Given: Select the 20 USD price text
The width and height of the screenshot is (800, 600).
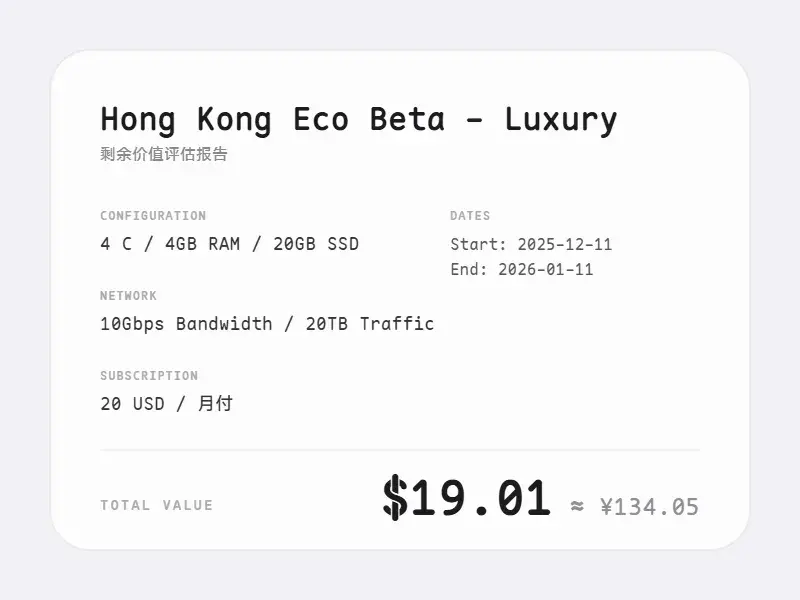Looking at the screenshot, I should 133,404.
